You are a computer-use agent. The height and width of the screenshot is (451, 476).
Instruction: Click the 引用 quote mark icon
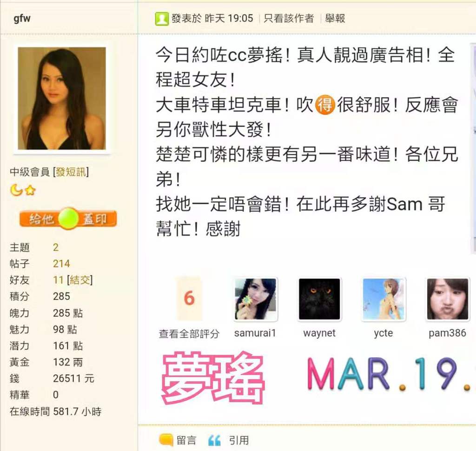[214, 440]
